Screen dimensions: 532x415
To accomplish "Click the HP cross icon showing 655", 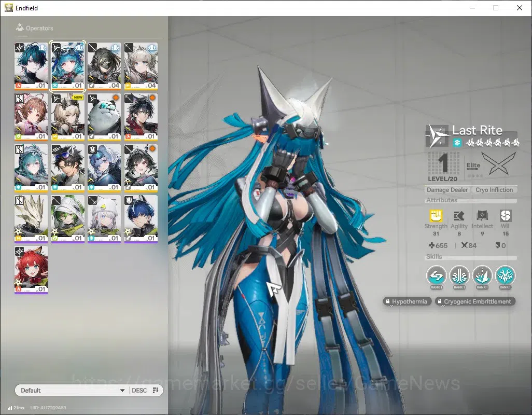I will 431,245.
